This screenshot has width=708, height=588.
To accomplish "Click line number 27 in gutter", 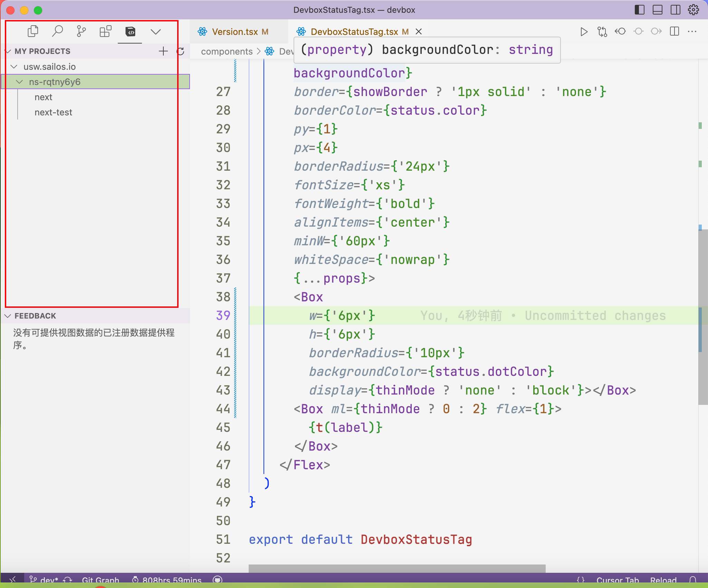I will click(x=223, y=92).
